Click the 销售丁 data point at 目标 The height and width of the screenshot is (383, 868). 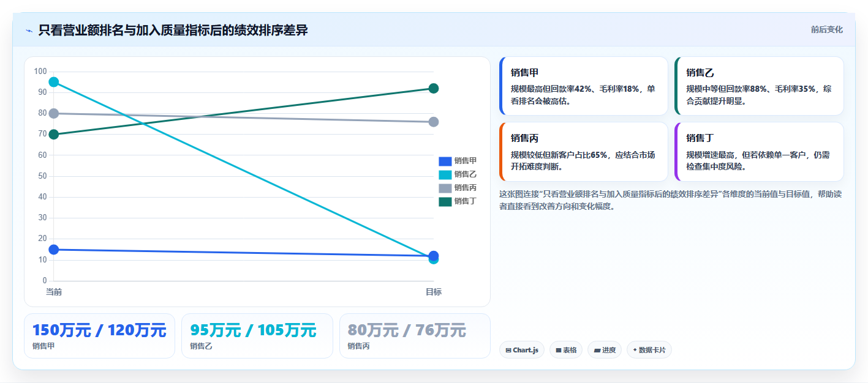coord(434,89)
